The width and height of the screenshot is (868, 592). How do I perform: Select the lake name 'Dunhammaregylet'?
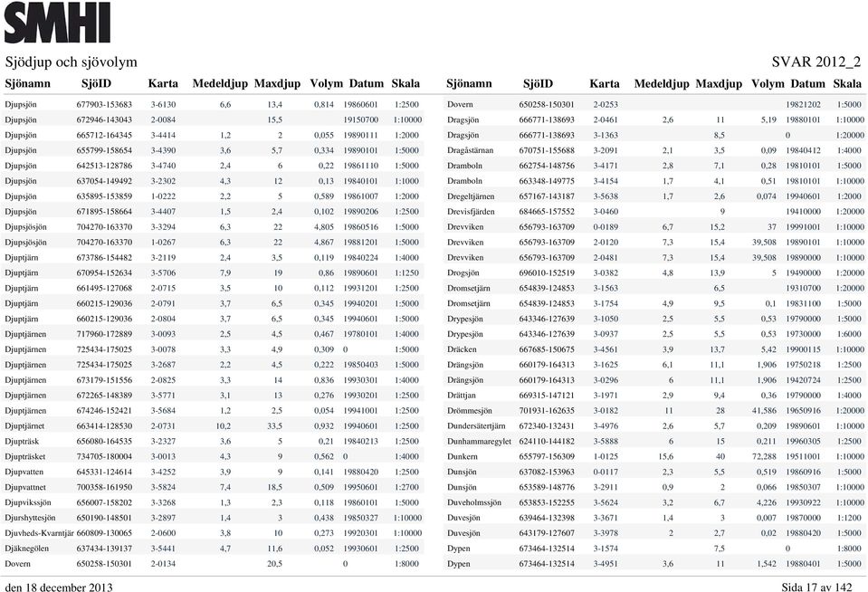click(479, 442)
